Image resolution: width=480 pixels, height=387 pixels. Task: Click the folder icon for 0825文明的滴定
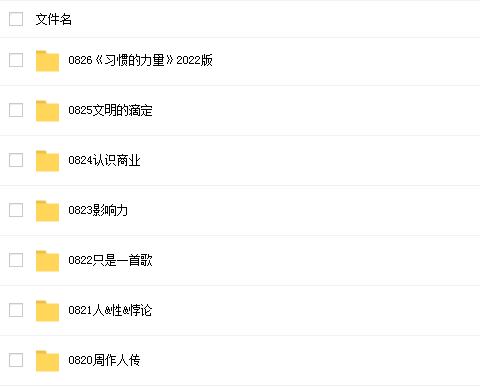point(47,111)
